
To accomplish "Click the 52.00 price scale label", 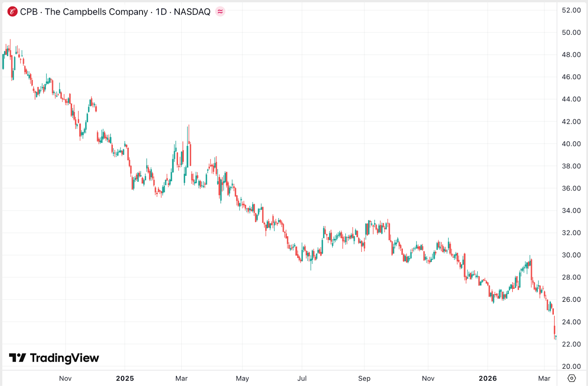I will [x=571, y=10].
